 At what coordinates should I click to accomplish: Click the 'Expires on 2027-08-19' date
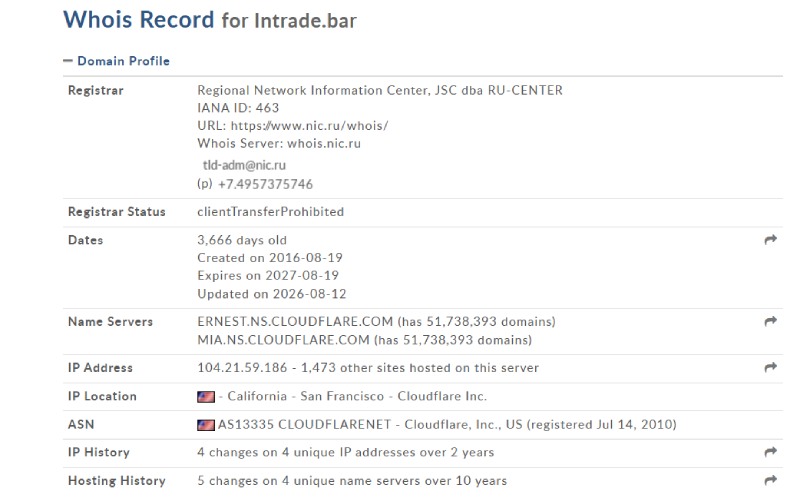pos(268,276)
